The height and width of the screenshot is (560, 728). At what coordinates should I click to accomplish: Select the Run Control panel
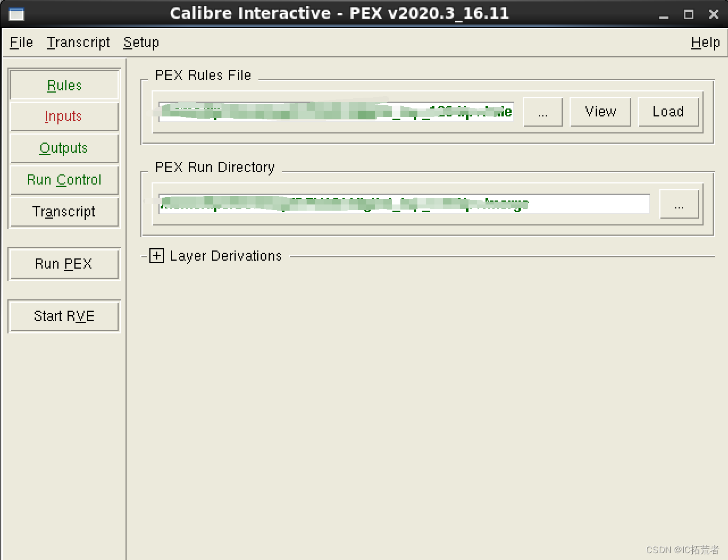[x=64, y=180]
